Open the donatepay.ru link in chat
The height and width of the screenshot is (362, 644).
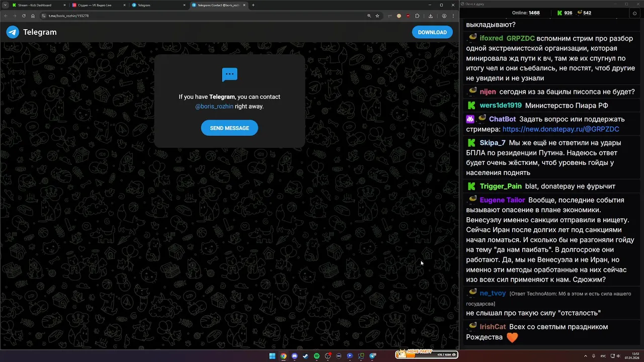[x=560, y=129]
